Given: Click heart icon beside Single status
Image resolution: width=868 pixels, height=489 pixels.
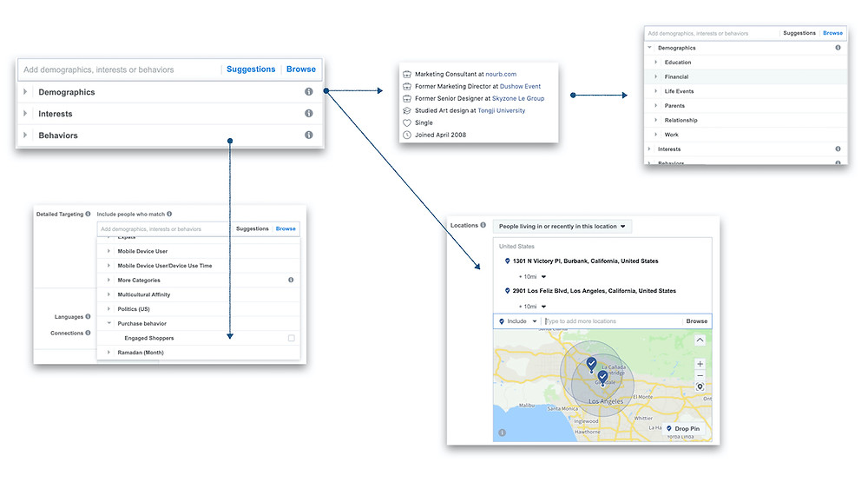Looking at the screenshot, I should [407, 123].
